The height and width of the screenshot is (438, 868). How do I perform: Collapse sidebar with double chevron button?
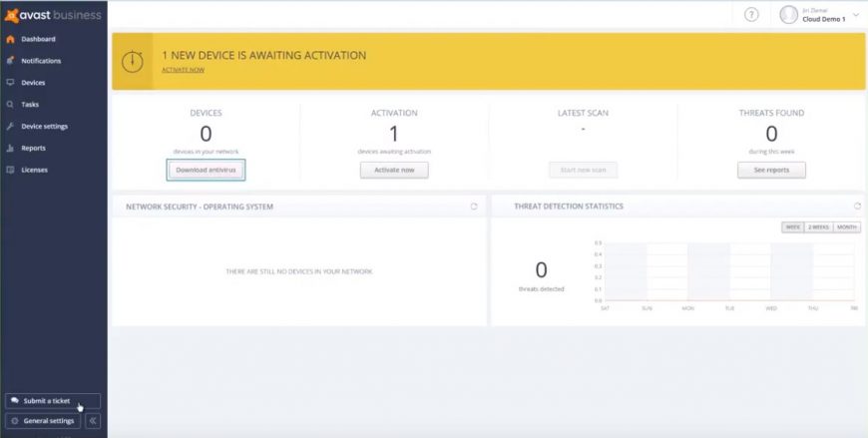93,421
